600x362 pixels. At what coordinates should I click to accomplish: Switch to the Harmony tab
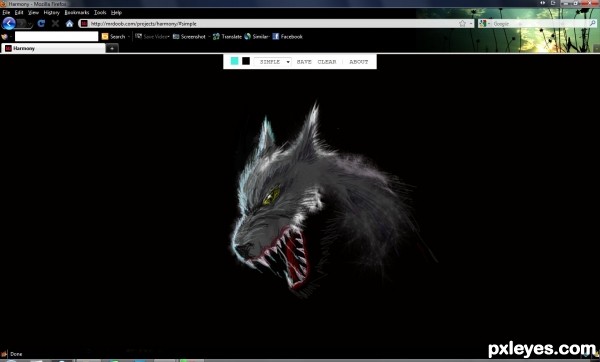[54, 48]
